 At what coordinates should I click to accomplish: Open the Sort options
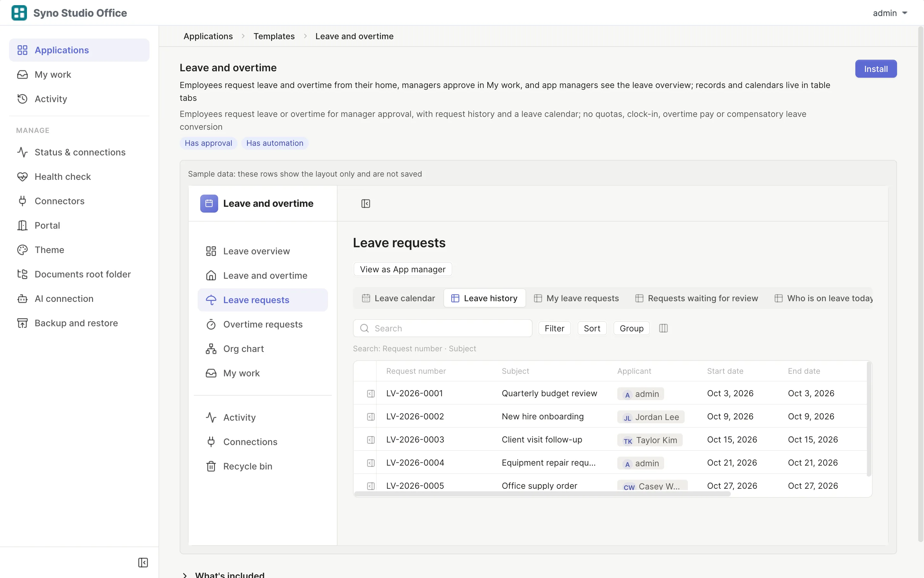tap(592, 328)
